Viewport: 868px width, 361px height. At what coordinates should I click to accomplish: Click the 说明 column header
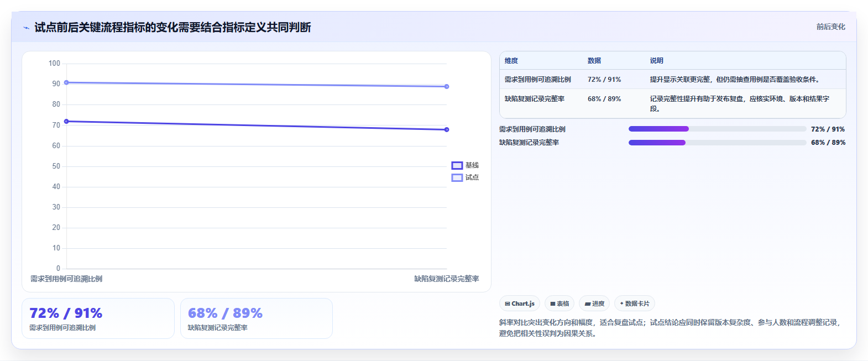click(x=657, y=61)
